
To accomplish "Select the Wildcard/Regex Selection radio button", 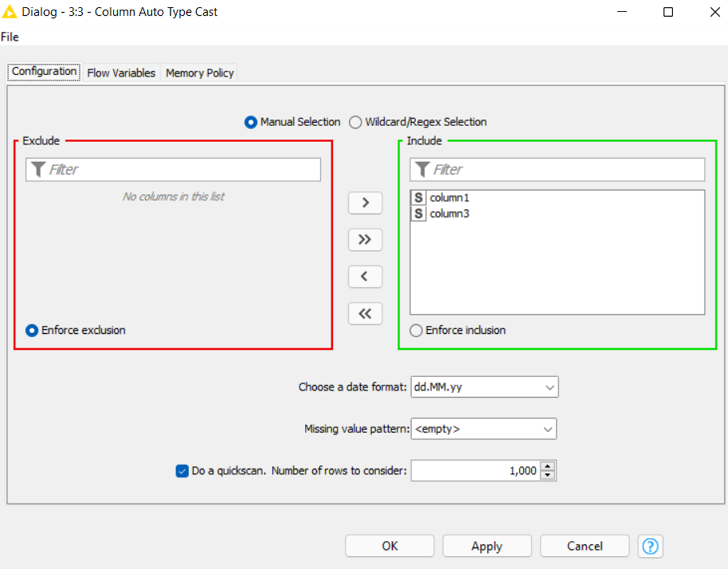I will click(x=355, y=122).
